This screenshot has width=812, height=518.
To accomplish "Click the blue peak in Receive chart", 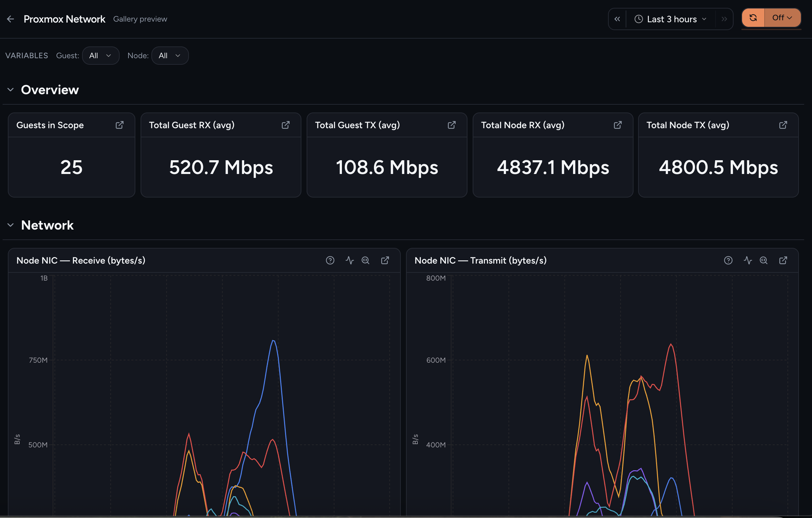I will [274, 341].
